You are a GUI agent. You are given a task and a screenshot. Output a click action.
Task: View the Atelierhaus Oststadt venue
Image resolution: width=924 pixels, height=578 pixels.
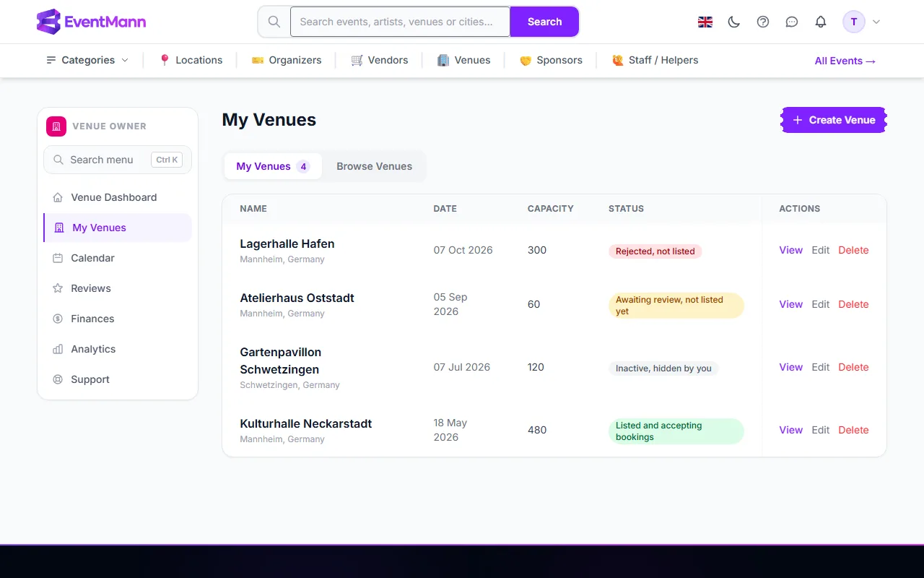[791, 304]
